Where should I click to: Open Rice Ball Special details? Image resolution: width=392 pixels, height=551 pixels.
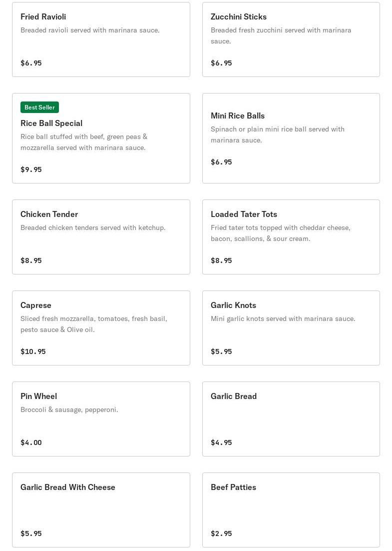pos(101,138)
